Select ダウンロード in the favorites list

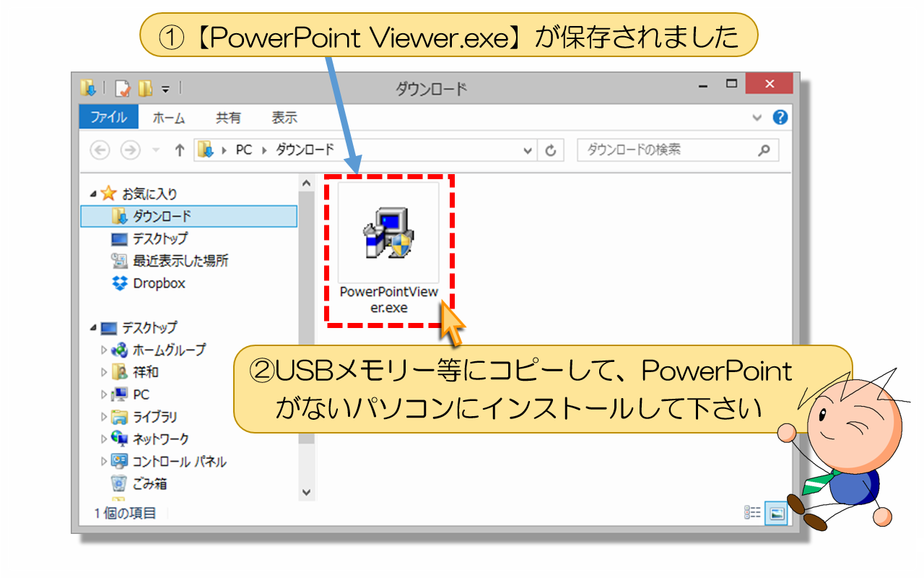point(189,216)
